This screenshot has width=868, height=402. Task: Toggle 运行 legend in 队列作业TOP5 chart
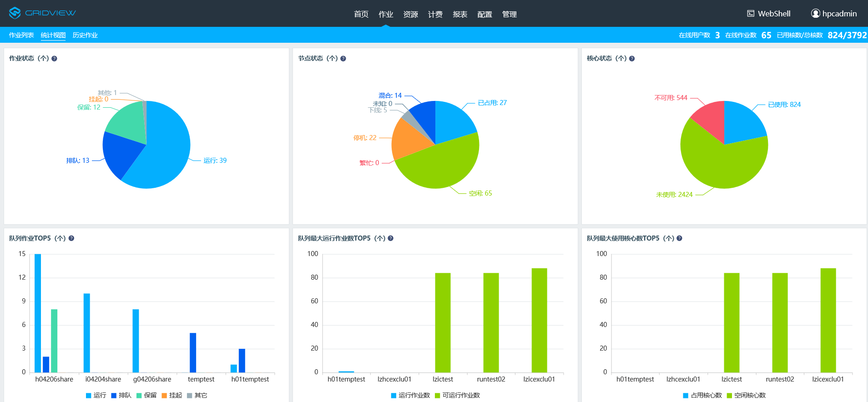(x=96, y=395)
